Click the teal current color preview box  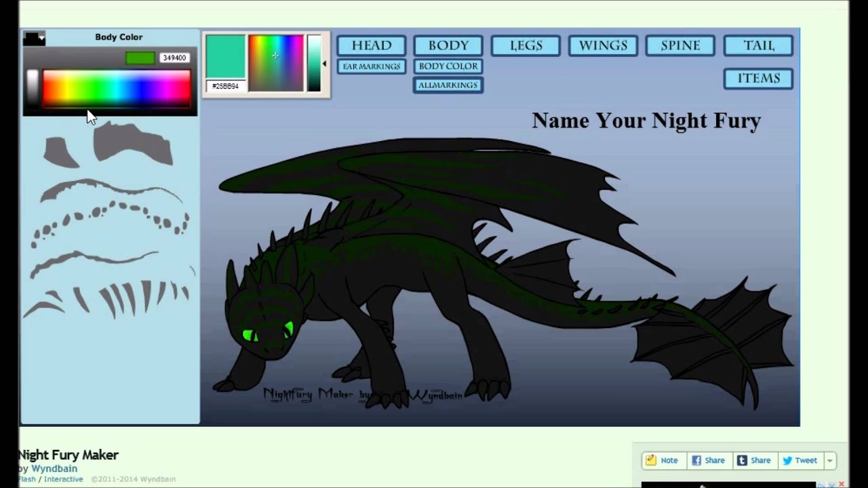[x=225, y=57]
